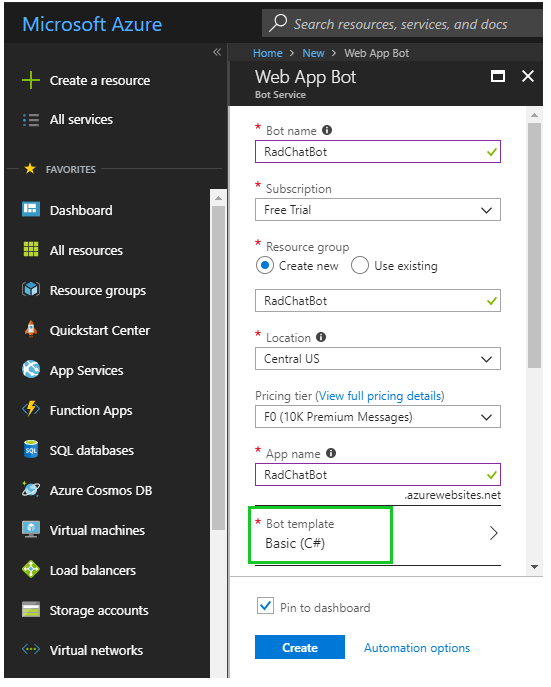Click the Microsoft Azure logo text
Viewport: 551px width, 687px height.
92,25
